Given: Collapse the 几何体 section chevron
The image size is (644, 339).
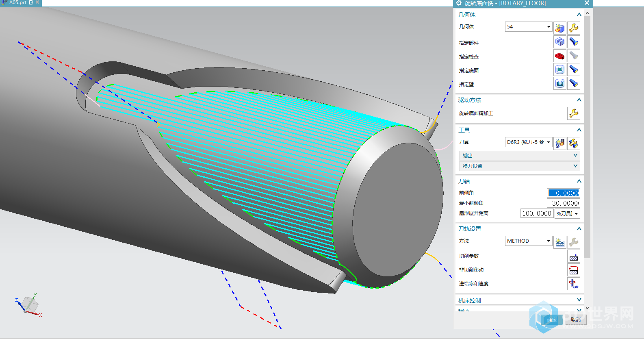Looking at the screenshot, I should click(579, 15).
